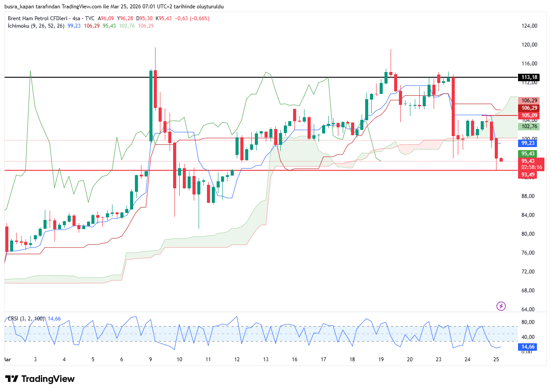
Task: Click the purple lightning bolt icon
Action: pyautogui.click(x=501, y=306)
